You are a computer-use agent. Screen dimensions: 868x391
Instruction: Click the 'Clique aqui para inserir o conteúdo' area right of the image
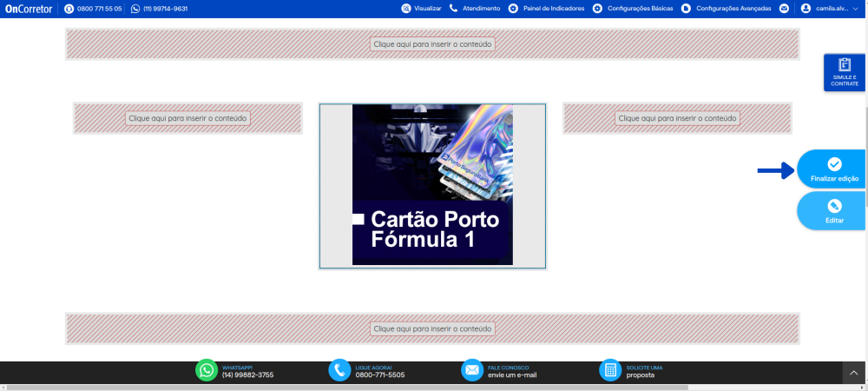pyautogui.click(x=677, y=118)
